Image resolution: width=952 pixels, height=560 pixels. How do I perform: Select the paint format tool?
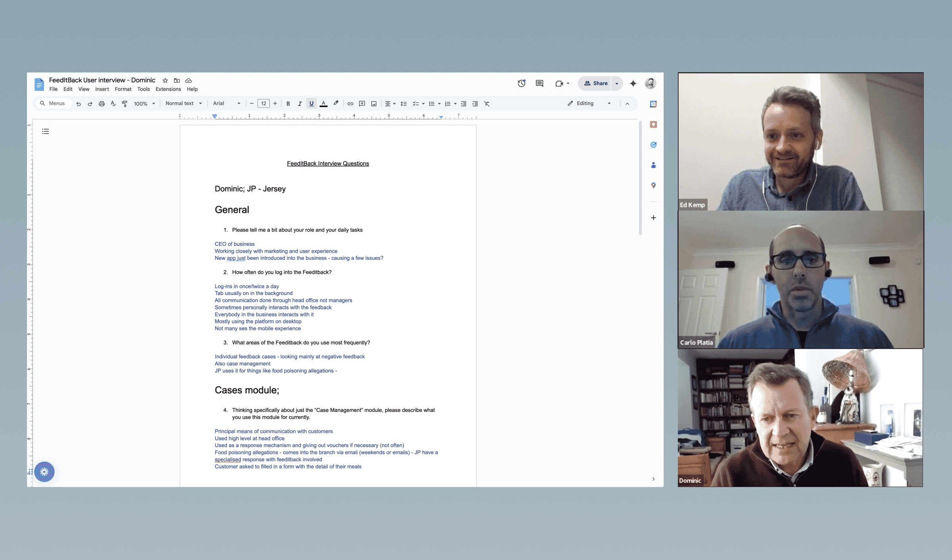(x=124, y=104)
